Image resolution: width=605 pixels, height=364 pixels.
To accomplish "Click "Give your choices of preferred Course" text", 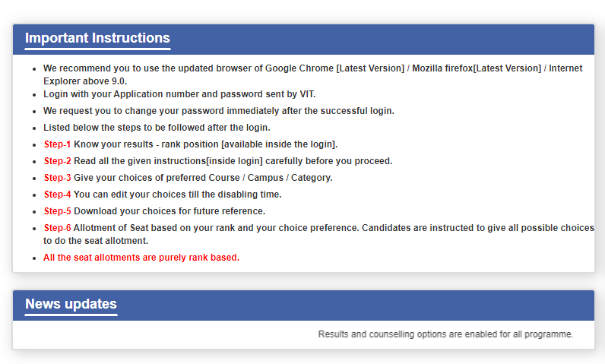I will (x=203, y=178).
